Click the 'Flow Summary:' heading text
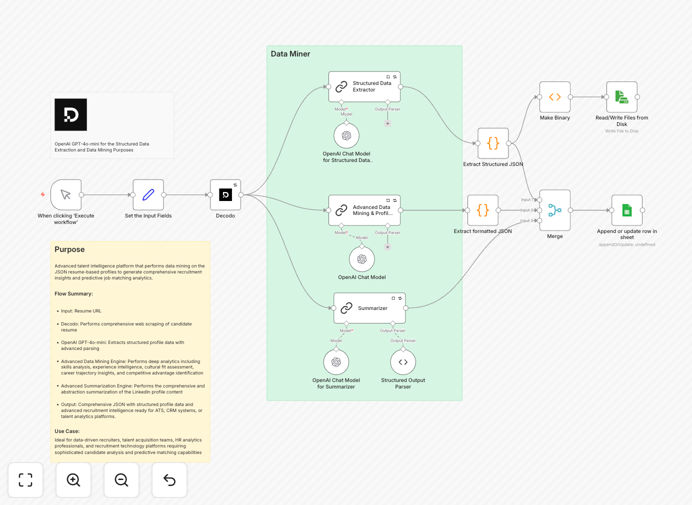692x505 pixels. coord(74,294)
